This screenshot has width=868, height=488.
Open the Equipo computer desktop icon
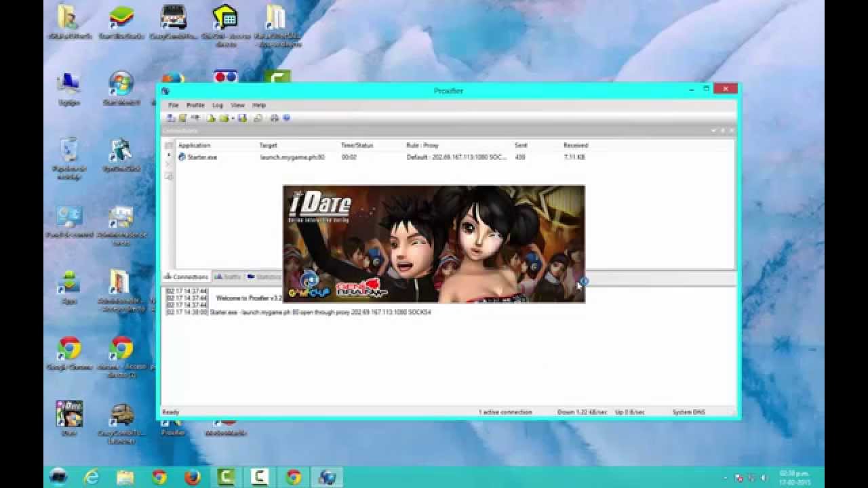(68, 88)
